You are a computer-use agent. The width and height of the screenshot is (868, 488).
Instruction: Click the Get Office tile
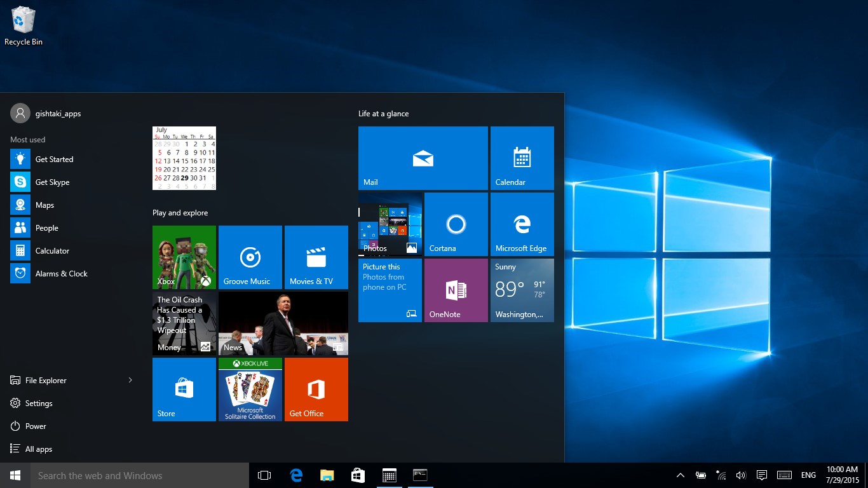pyautogui.click(x=316, y=389)
